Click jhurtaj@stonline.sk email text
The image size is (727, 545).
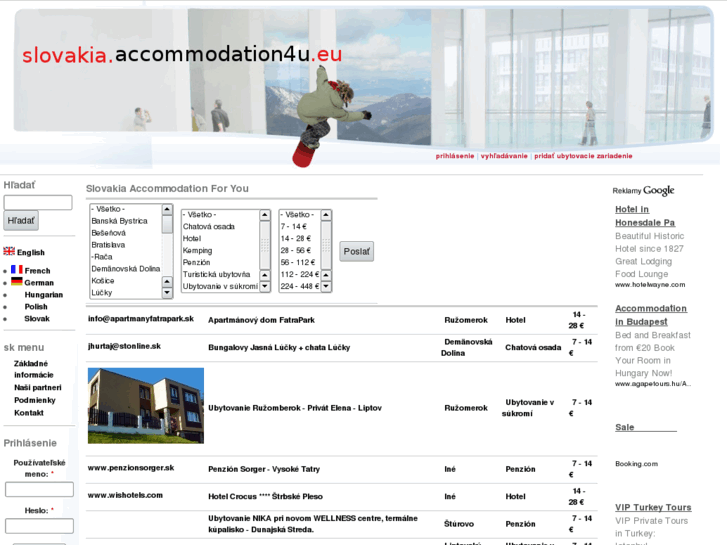(x=124, y=346)
